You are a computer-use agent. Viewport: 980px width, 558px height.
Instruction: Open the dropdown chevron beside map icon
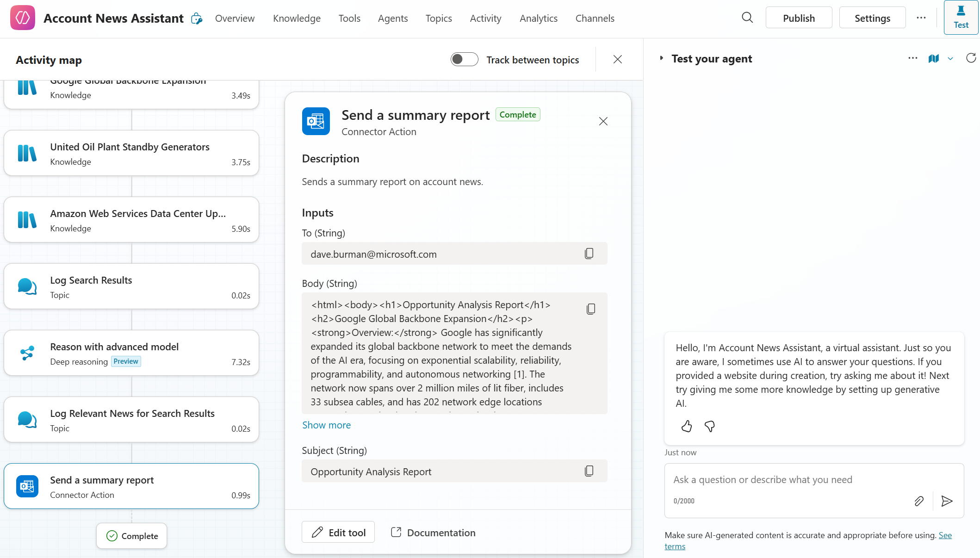[950, 59]
